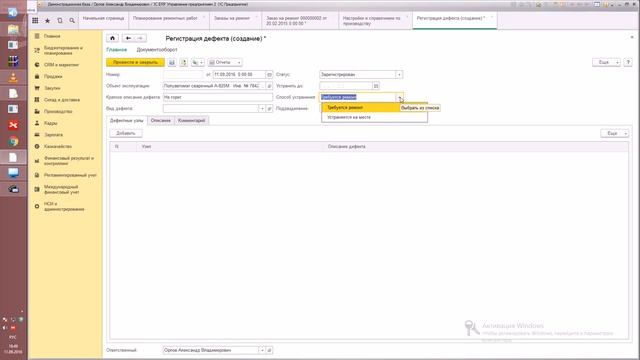The image size is (640, 360).
Task: Sort by Описание дефекта column header
Action: point(476,147)
